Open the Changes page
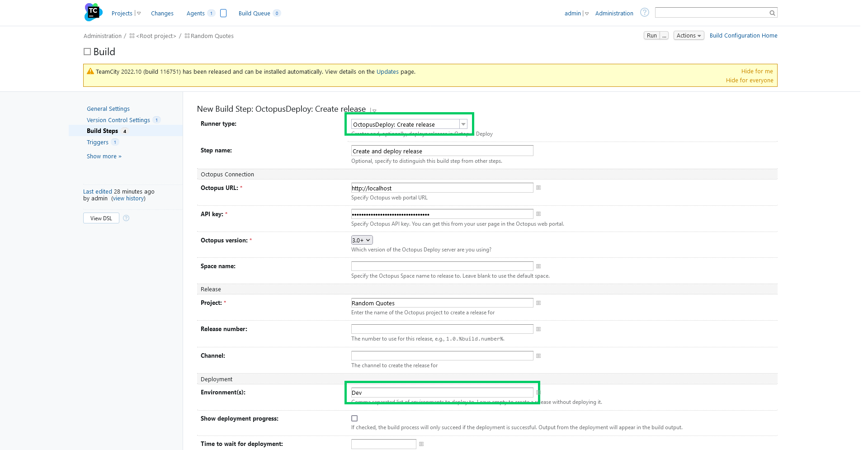Screen dimensions: 868x450 (x=162, y=14)
